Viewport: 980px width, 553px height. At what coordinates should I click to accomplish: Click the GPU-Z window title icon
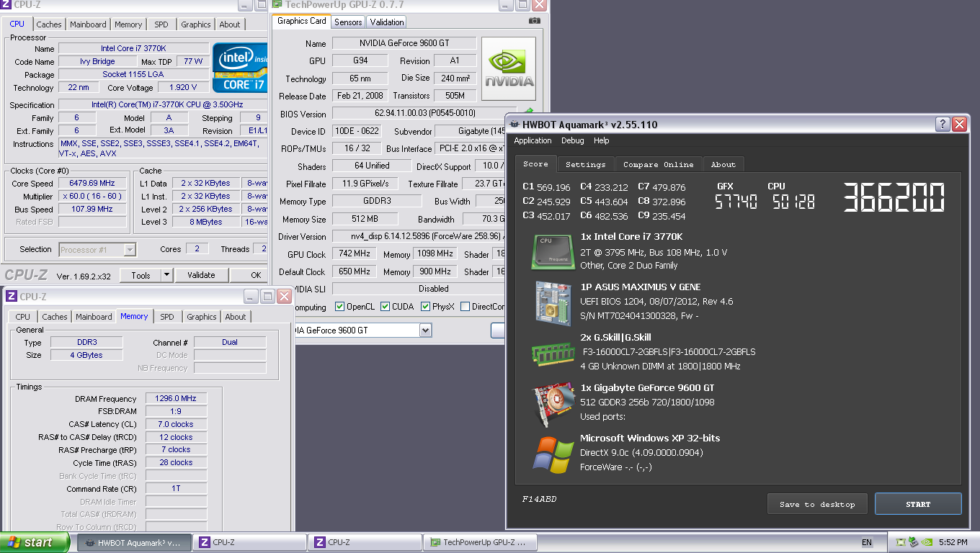(x=277, y=4)
